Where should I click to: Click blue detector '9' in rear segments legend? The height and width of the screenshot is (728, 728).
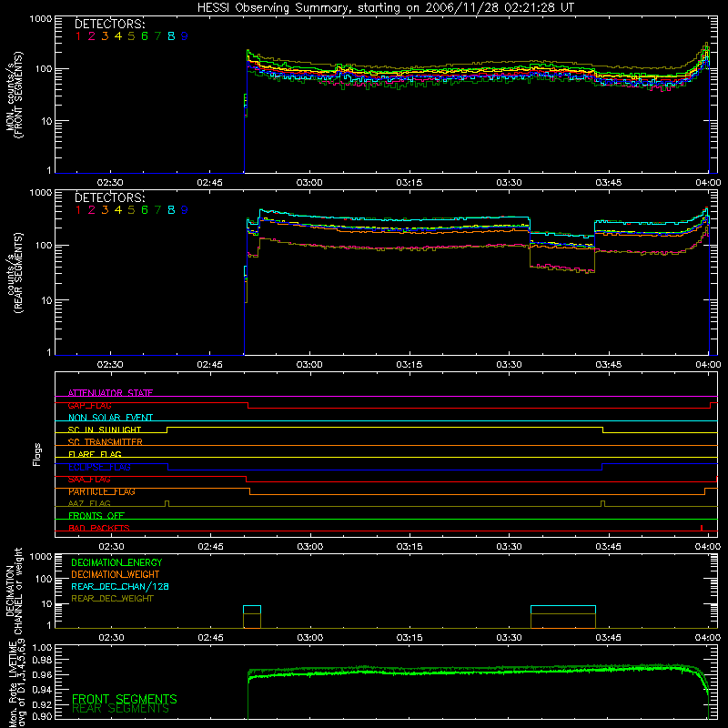pyautogui.click(x=185, y=210)
